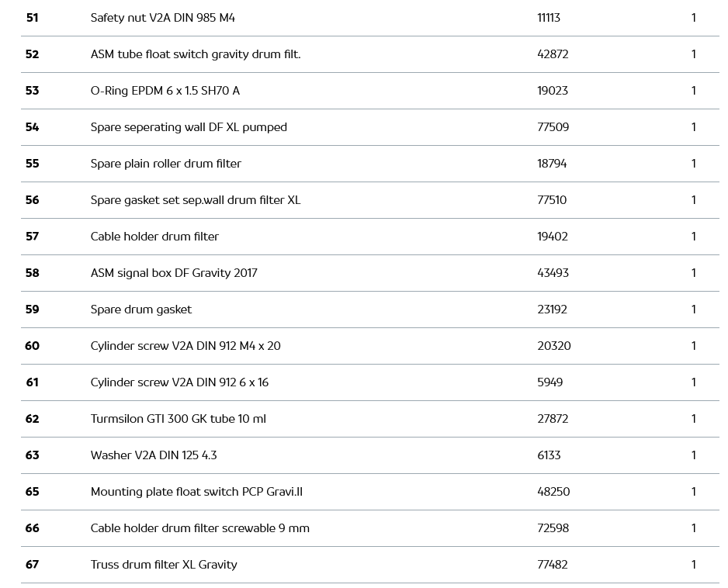Click row number 53
Image resolution: width=728 pixels, height=588 pixels.
coord(32,91)
